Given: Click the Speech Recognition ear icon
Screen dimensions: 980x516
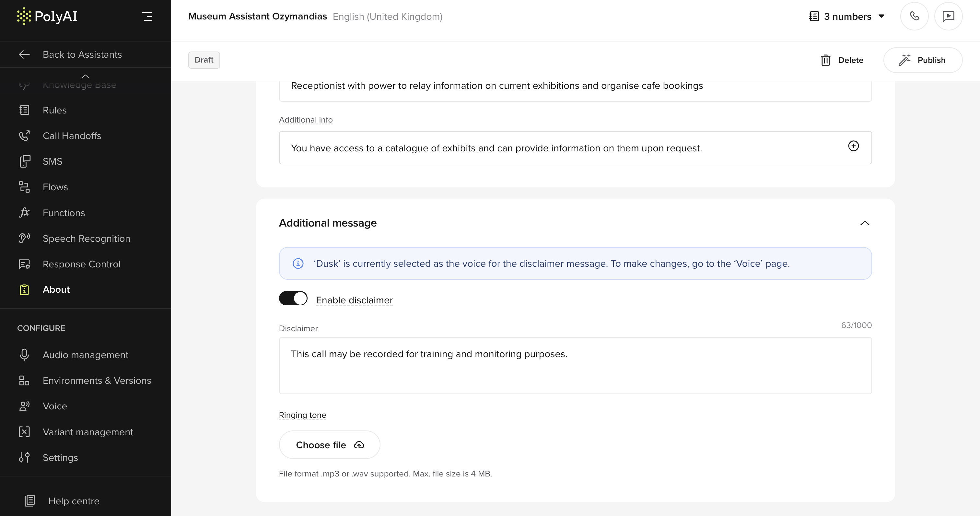Looking at the screenshot, I should [24, 238].
